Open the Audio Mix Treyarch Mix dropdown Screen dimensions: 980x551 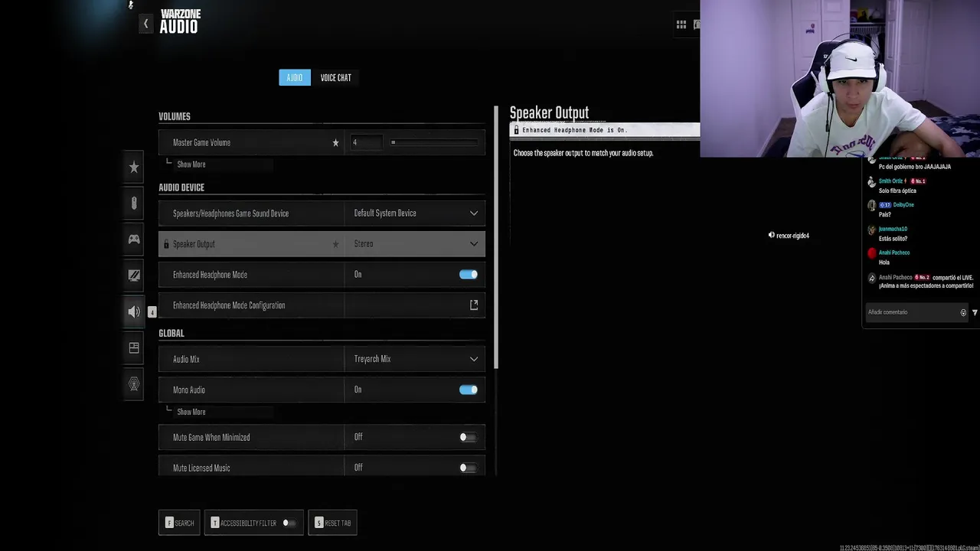pyautogui.click(x=414, y=359)
